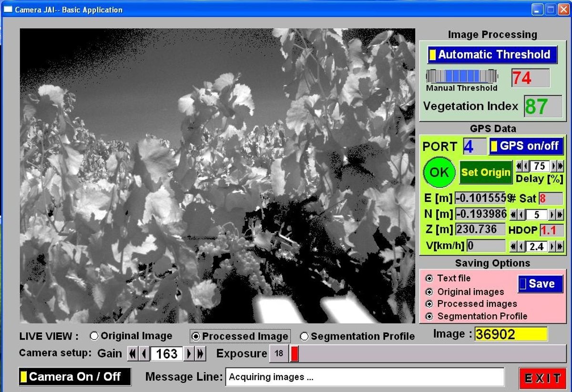Image resolution: width=572 pixels, height=392 pixels.
Task: Increase camera Gain by one step
Action: 189,354
